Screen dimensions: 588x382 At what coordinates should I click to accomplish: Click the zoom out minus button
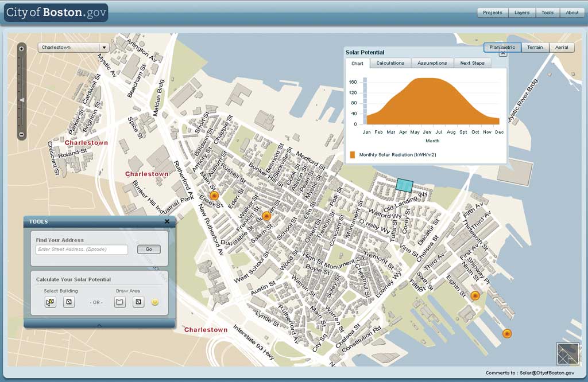tap(22, 134)
